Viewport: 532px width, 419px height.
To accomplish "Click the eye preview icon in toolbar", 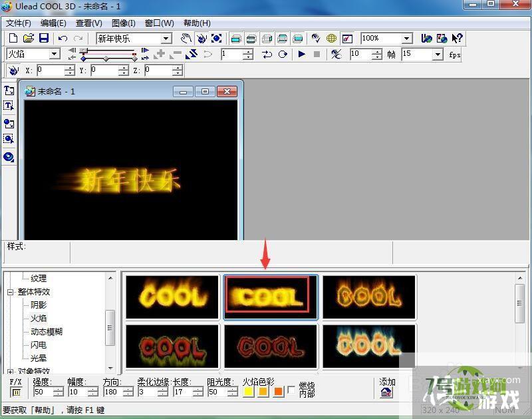I will click(316, 38).
